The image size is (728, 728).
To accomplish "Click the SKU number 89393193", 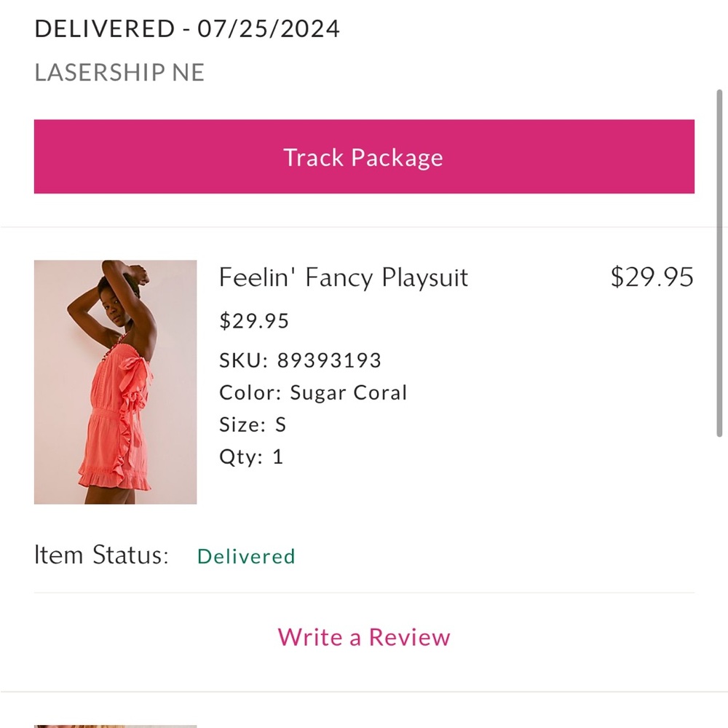I will (x=330, y=360).
